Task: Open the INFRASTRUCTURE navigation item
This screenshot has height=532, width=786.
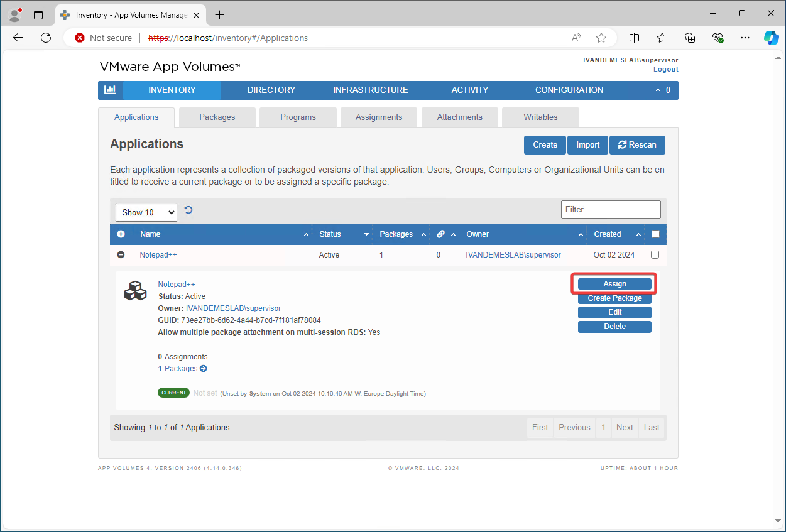Action: coord(371,90)
